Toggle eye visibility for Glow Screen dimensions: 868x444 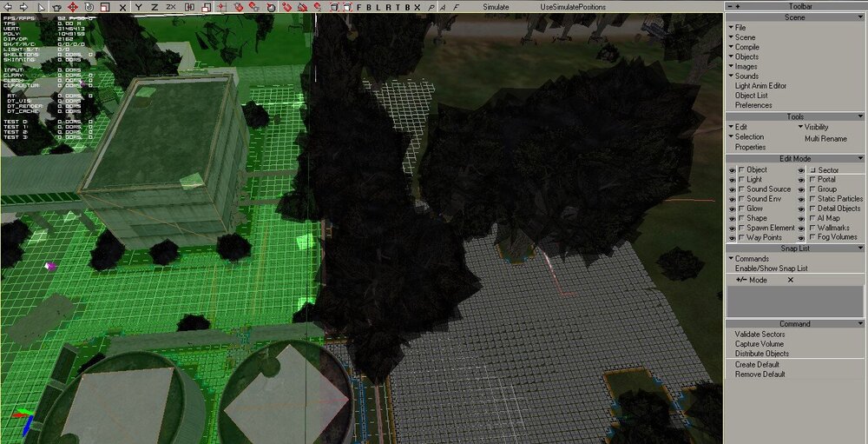point(733,209)
